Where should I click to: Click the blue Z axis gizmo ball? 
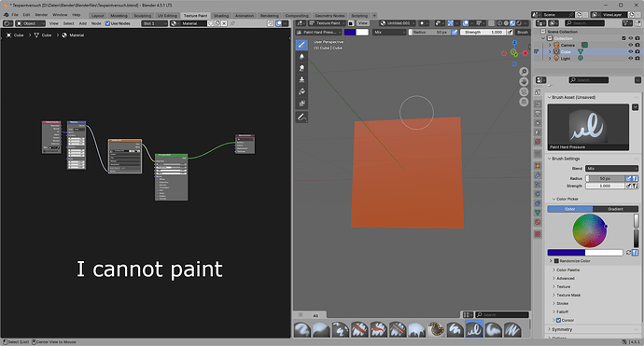pyautogui.click(x=514, y=43)
